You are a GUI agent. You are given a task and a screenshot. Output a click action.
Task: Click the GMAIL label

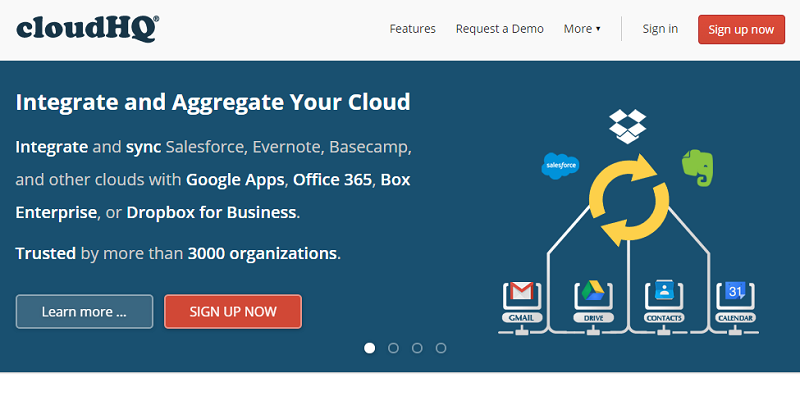521,318
